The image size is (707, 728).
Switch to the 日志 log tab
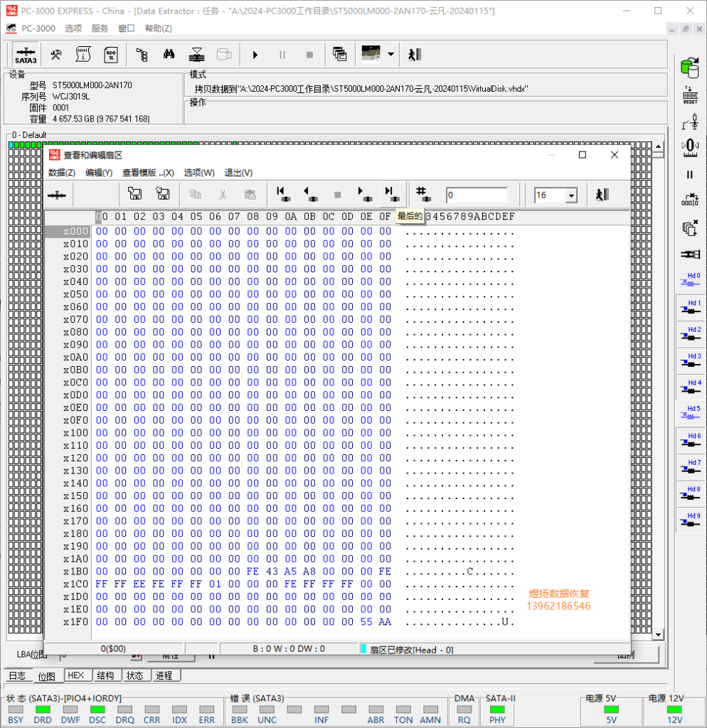[18, 675]
